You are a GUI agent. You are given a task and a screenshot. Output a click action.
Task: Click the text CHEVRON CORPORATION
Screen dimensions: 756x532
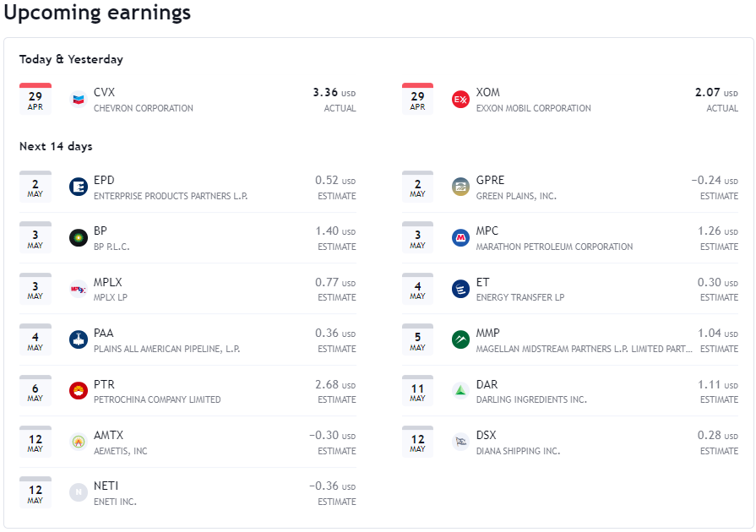[144, 108]
